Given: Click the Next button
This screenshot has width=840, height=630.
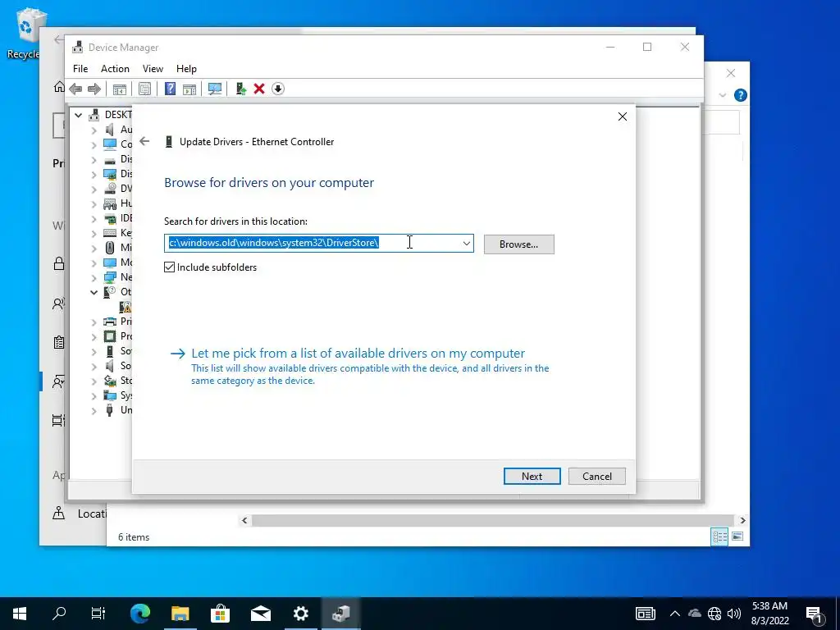Looking at the screenshot, I should (x=532, y=477).
